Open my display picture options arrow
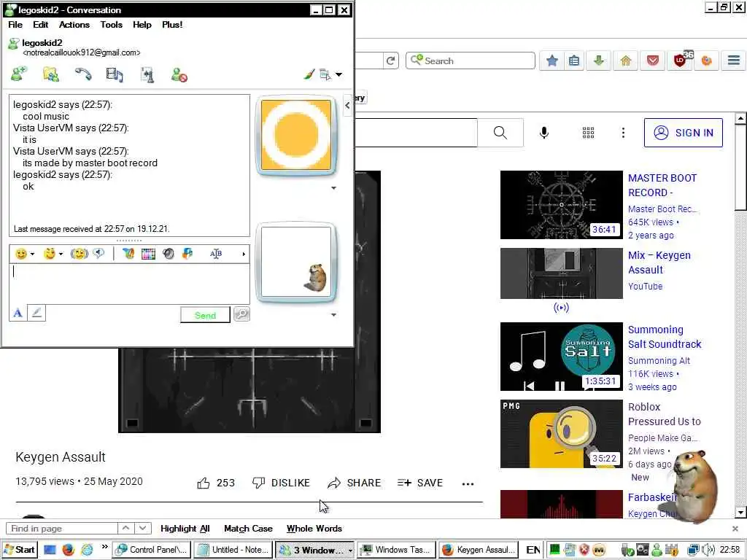747x560 pixels. 333,315
